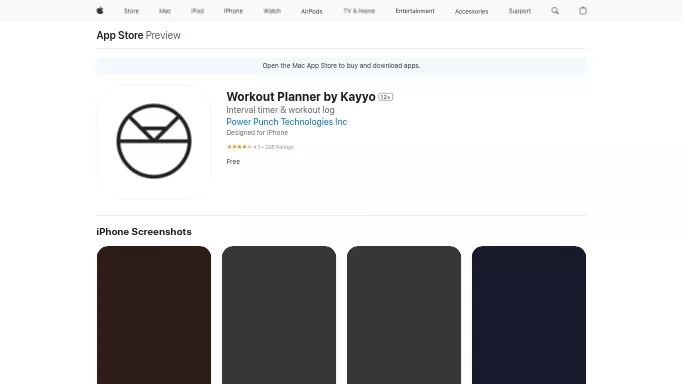The image size is (683, 384).
Task: Open the search magnifier icon
Action: pyautogui.click(x=555, y=11)
